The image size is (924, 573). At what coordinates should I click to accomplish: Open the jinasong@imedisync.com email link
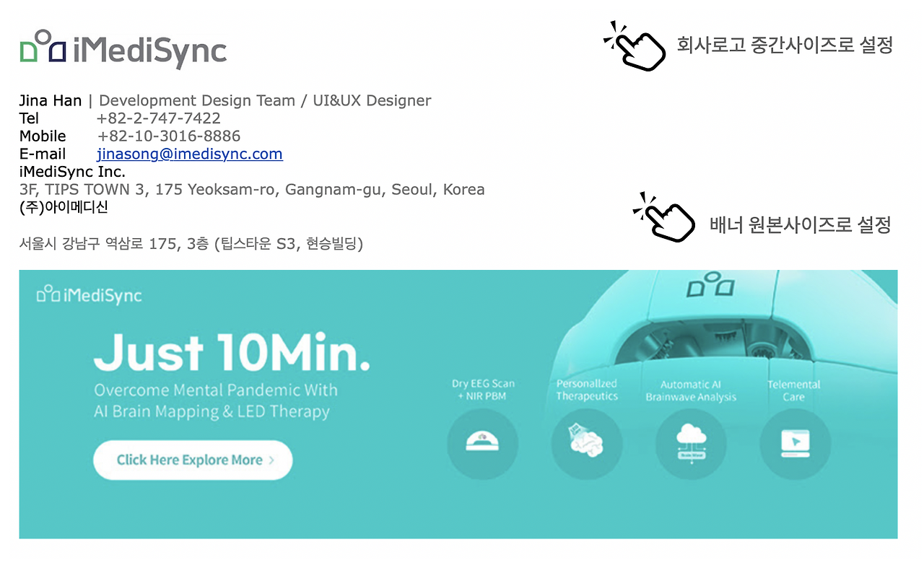189,154
